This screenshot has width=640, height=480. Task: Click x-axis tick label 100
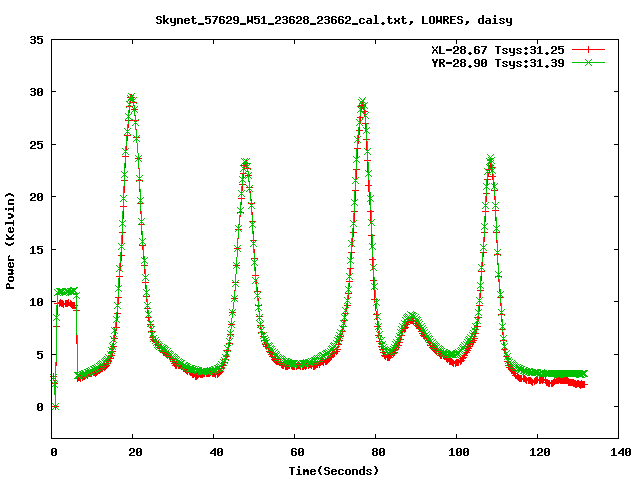[x=458, y=452]
